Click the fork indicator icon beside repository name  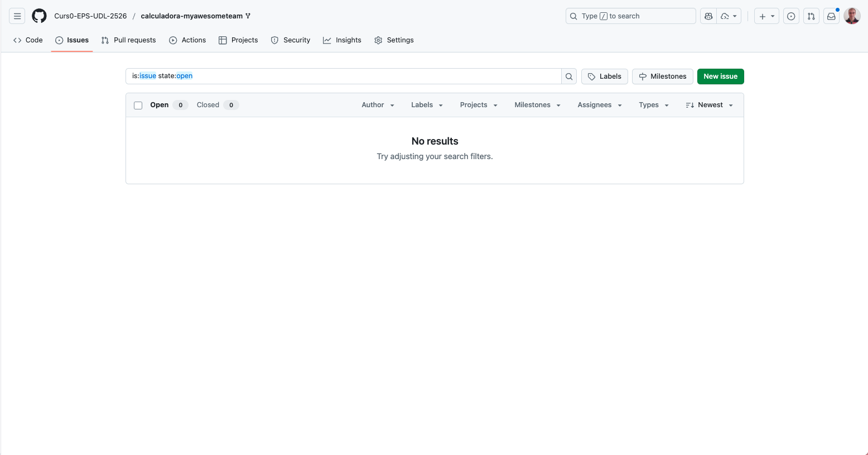click(248, 16)
